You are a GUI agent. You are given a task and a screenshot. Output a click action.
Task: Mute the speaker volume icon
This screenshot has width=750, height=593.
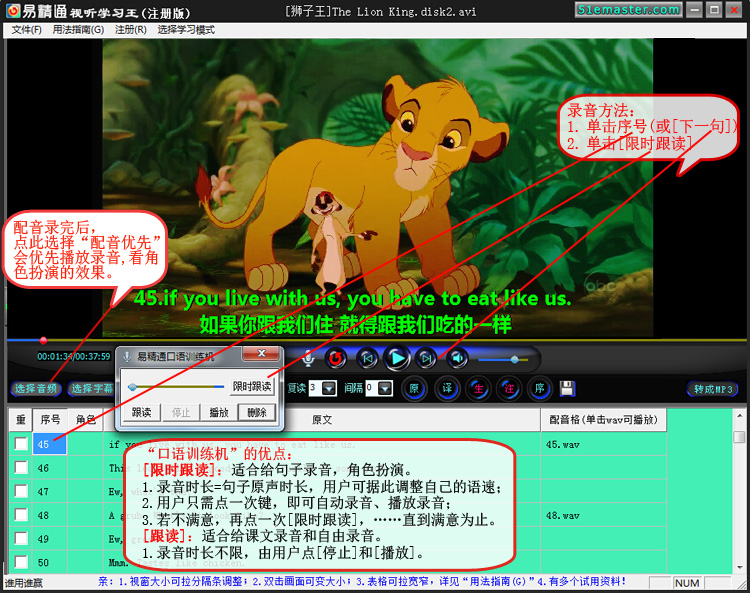[x=457, y=358]
